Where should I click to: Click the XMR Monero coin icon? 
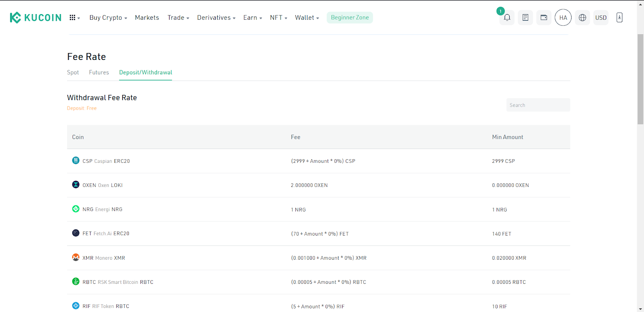76,257
